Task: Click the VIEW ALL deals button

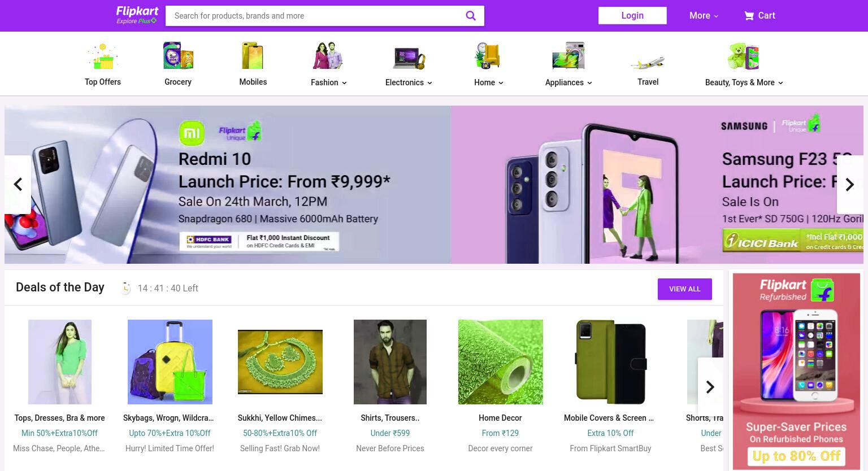Action: 684,289
